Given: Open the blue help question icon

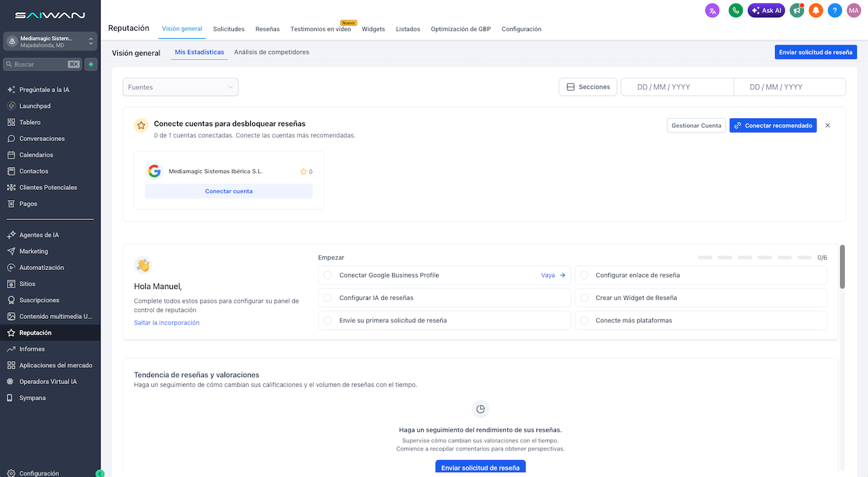Looking at the screenshot, I should click(835, 10).
